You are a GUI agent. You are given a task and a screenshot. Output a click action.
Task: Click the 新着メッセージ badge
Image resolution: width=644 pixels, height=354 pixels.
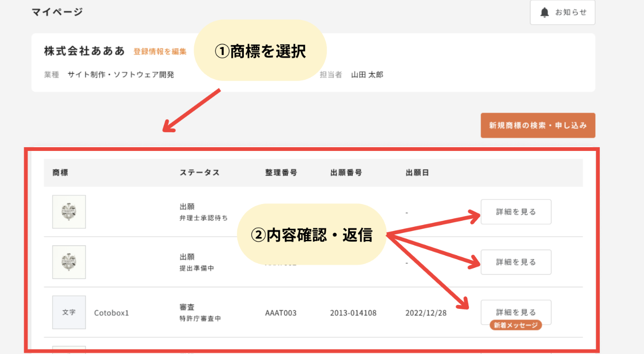click(516, 326)
